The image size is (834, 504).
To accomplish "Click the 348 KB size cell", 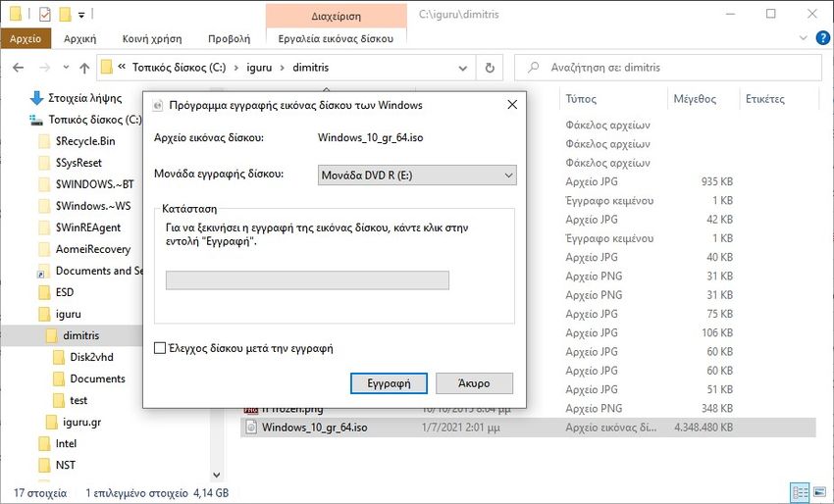I will (x=717, y=409).
